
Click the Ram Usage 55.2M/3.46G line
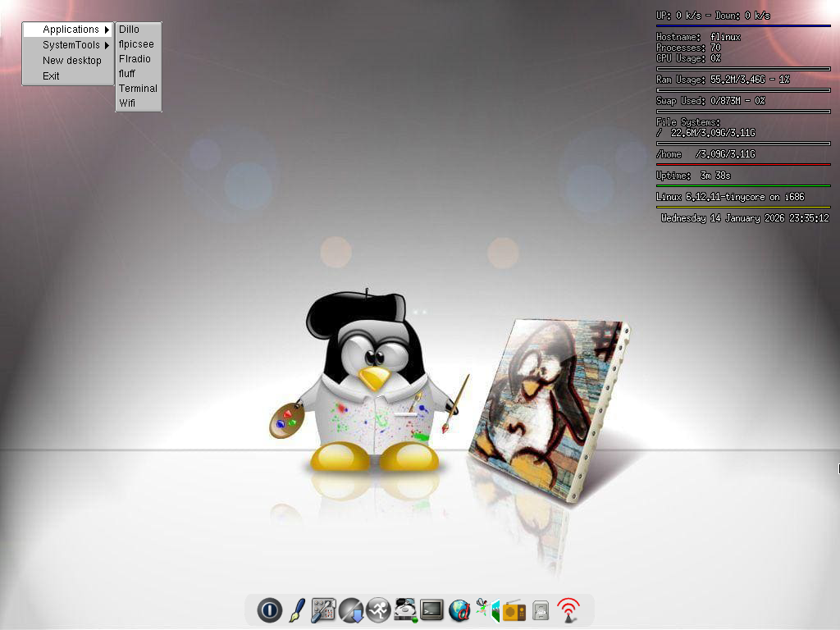pyautogui.click(x=724, y=80)
